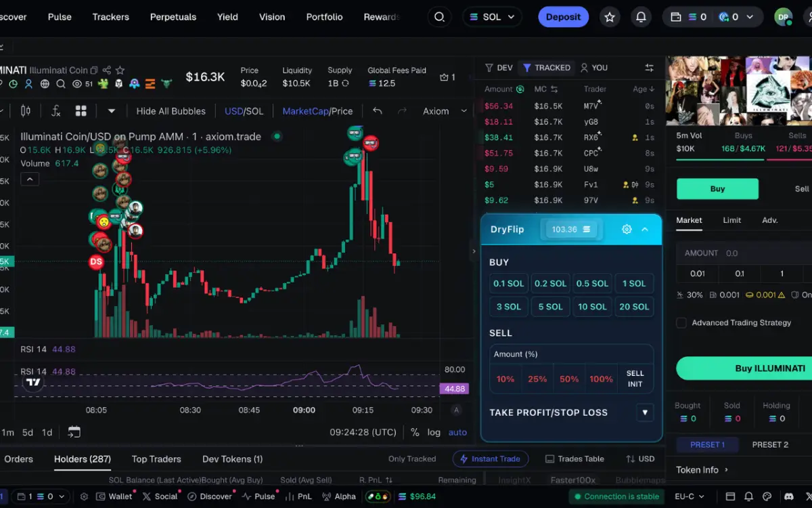Viewport: 812px width, 508px height.
Task: Click the AMOUNT input field
Action: (744, 253)
